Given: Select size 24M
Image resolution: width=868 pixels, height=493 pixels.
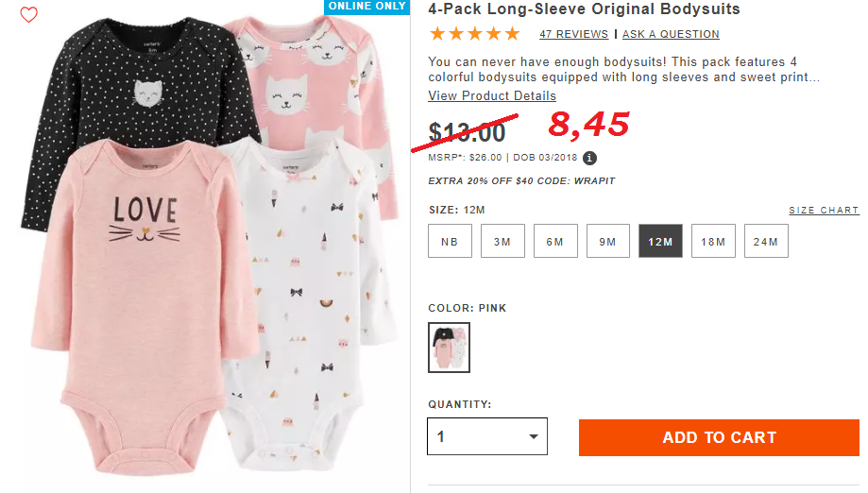Looking at the screenshot, I should [766, 241].
